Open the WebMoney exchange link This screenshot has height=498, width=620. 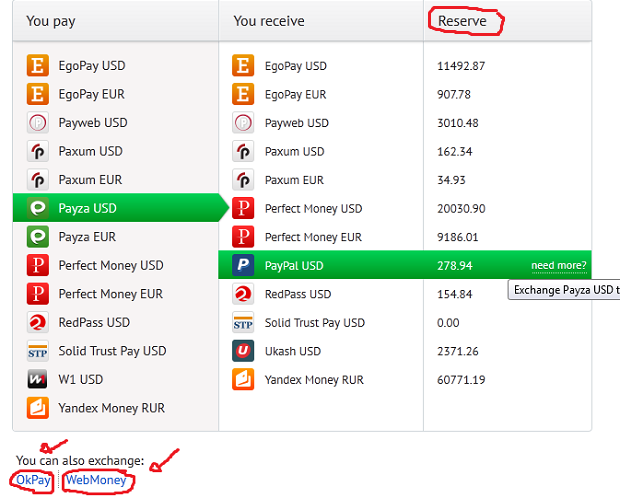click(x=96, y=480)
